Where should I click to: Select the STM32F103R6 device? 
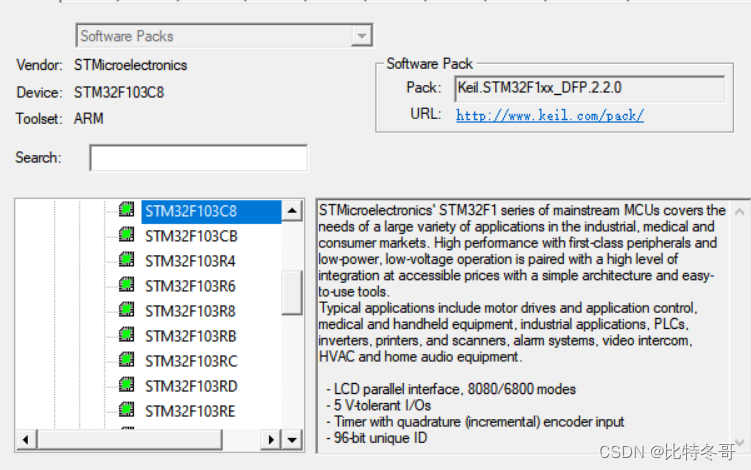190,287
